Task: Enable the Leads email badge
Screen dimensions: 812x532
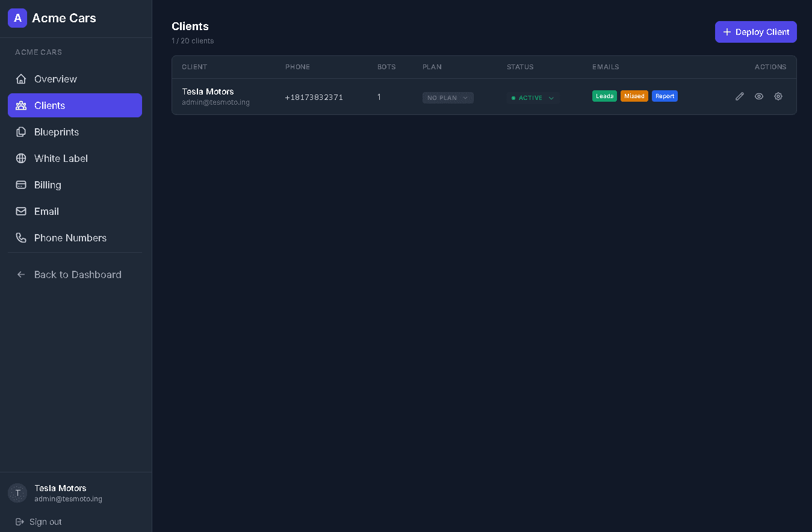Action: pyautogui.click(x=604, y=96)
